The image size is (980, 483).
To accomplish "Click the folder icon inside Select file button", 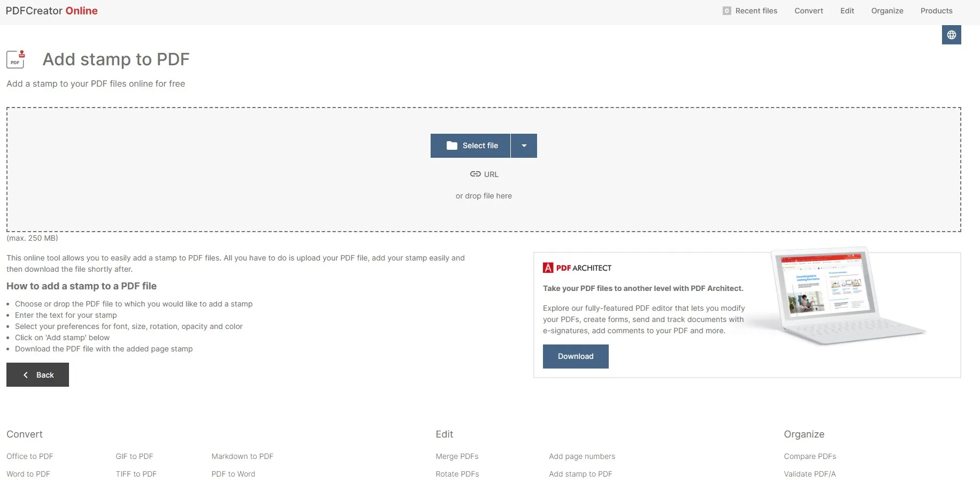I will 453,145.
